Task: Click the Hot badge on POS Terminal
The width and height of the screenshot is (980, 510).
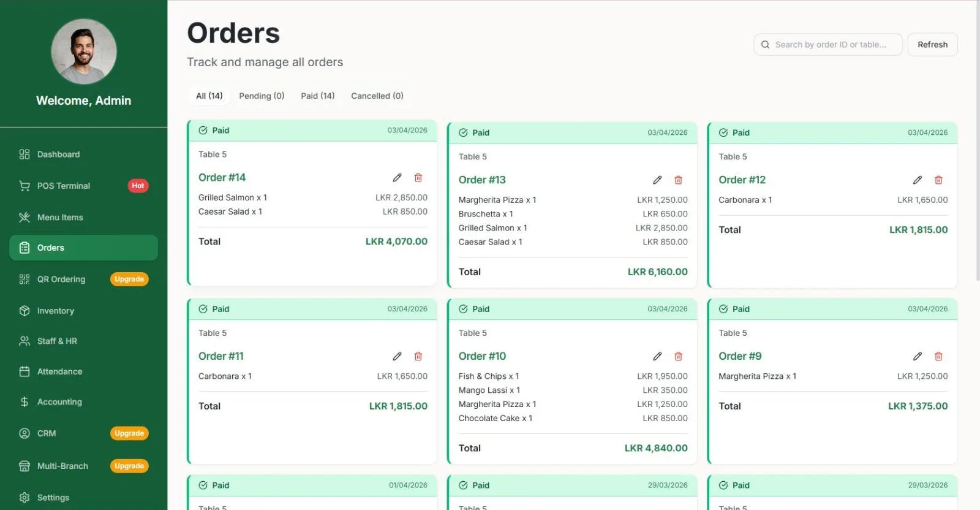Action: pos(138,186)
